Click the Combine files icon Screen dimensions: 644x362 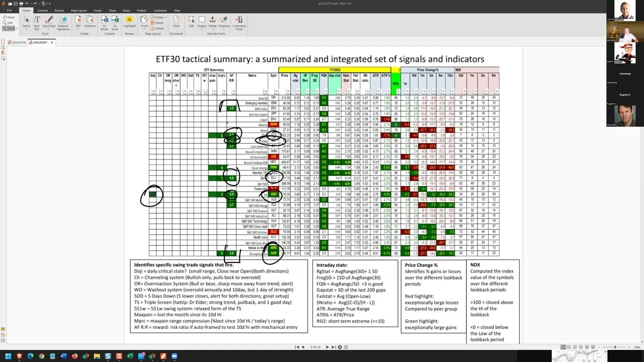pos(90,22)
